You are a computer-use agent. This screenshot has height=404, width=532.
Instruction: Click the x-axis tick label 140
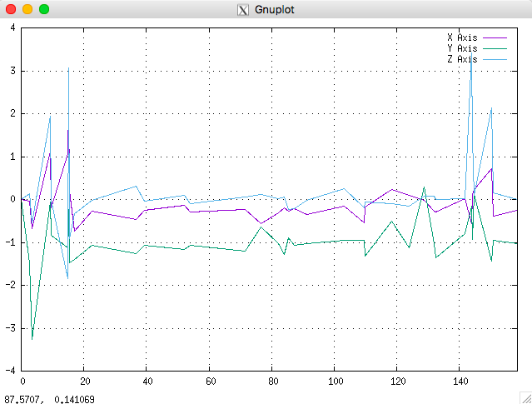(460, 382)
